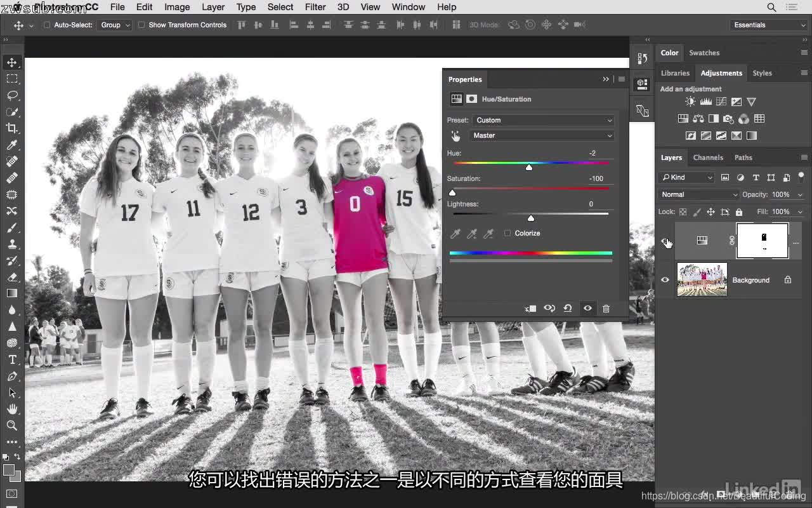This screenshot has width=812, height=508.
Task: Open the Select menu
Action: pos(280,7)
